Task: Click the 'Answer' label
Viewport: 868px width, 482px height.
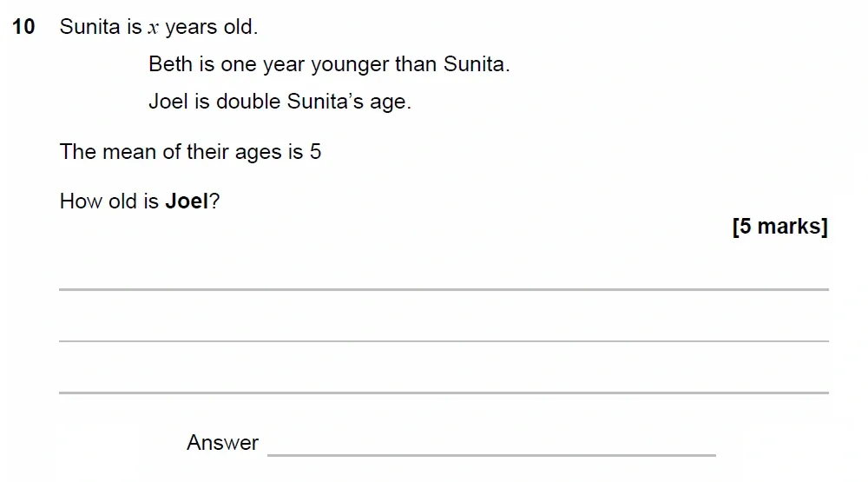Action: (x=222, y=443)
